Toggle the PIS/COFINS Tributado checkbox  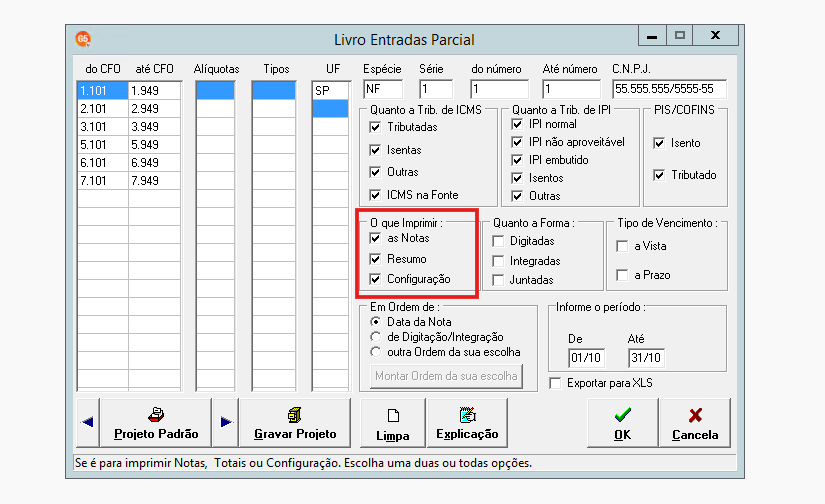click(x=659, y=175)
